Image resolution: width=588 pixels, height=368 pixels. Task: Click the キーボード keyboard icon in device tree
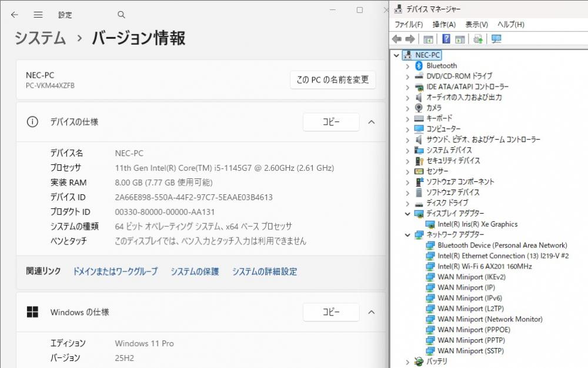[419, 118]
